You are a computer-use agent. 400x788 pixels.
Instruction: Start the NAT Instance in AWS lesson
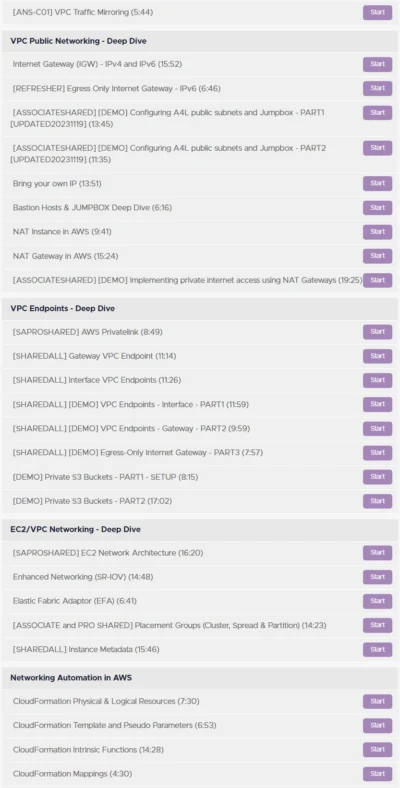tap(377, 232)
